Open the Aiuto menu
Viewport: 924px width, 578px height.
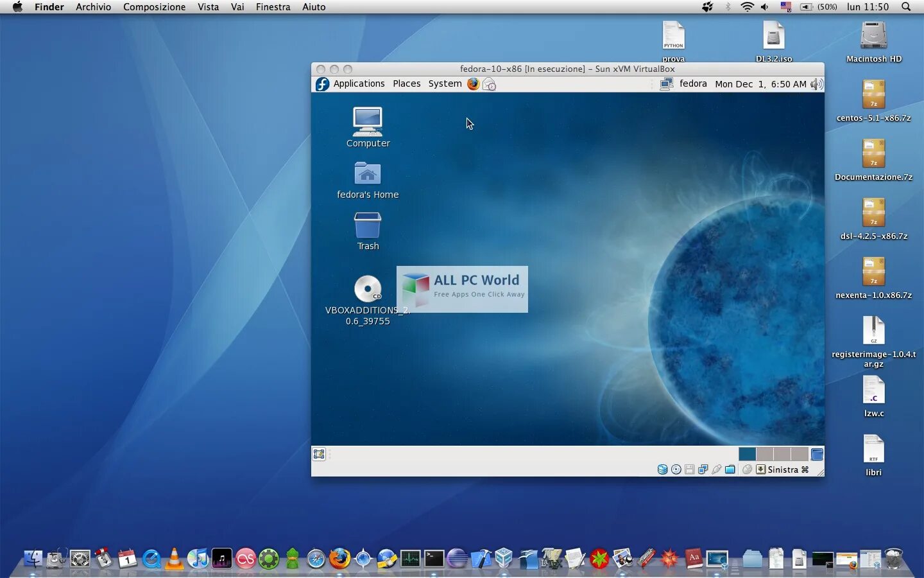(x=314, y=7)
